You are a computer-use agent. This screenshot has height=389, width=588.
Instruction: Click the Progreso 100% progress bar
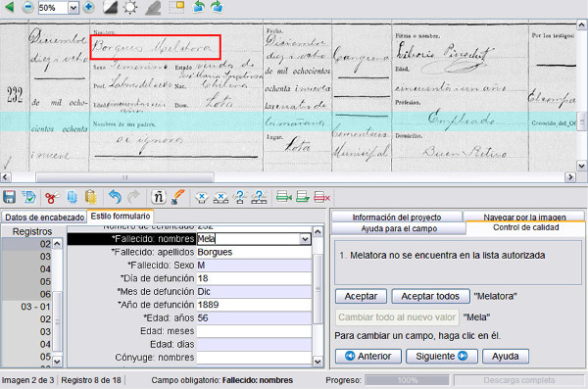point(408,380)
